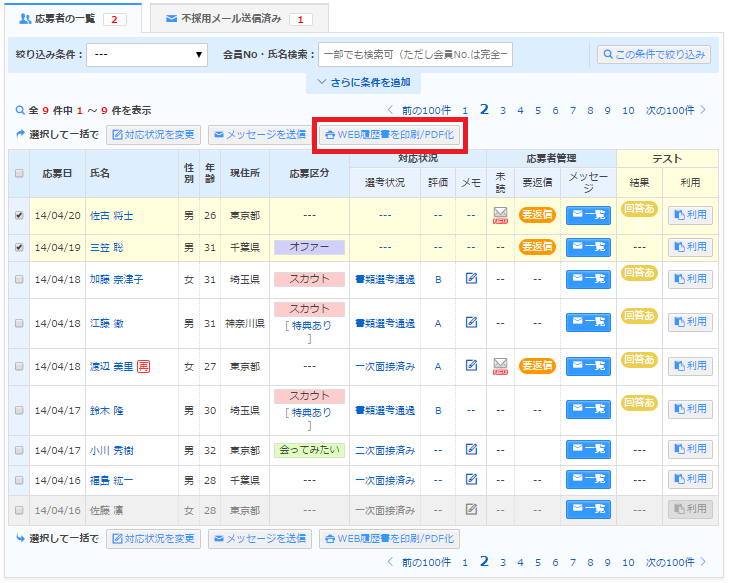Focus the 会員No・氏名検索 input field

[415, 54]
